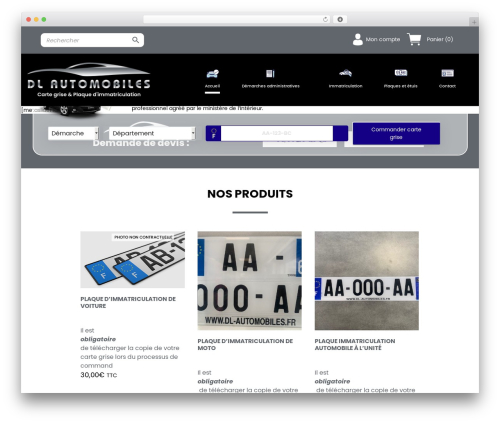The width and height of the screenshot is (500, 423).
Task: Expand the Démarche dropdown
Action: click(73, 133)
